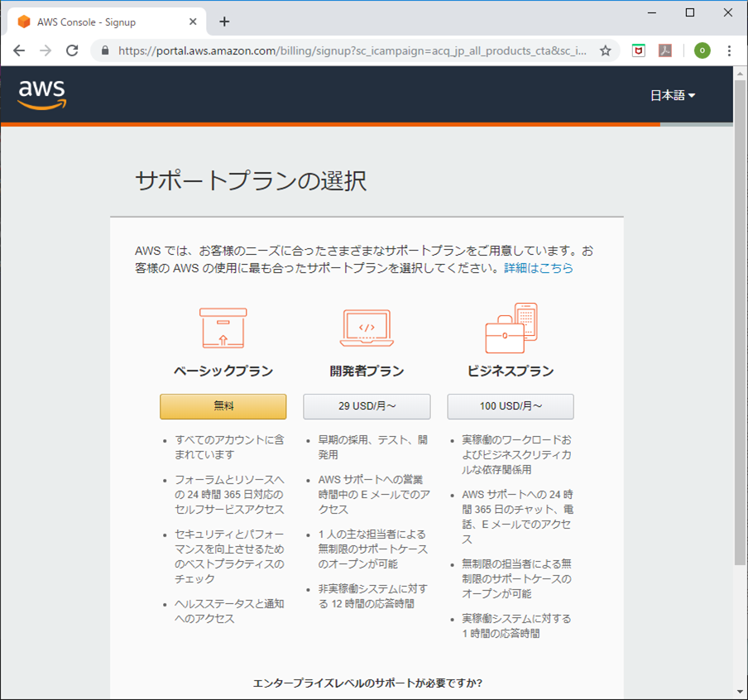Image resolution: width=748 pixels, height=700 pixels.
Task: Open a new browser tab
Action: [224, 22]
